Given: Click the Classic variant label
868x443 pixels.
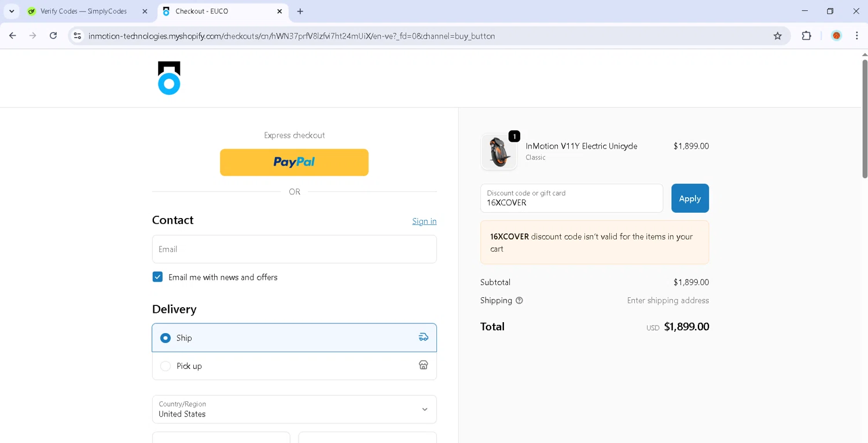Looking at the screenshot, I should pyautogui.click(x=535, y=157).
